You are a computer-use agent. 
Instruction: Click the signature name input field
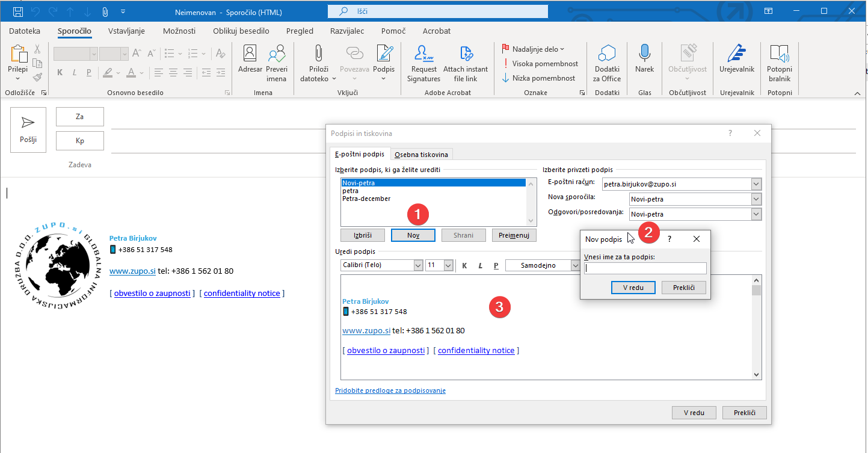tap(645, 269)
